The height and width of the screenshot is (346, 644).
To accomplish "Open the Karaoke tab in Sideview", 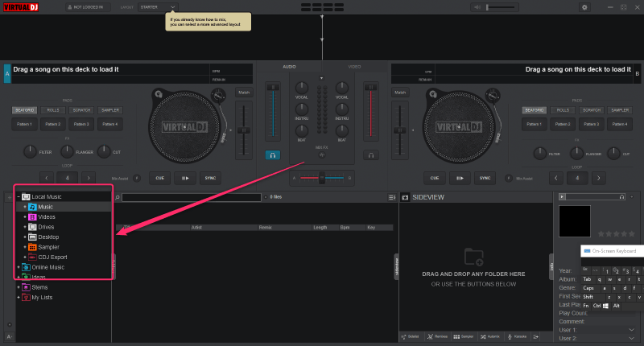I will (x=517, y=336).
